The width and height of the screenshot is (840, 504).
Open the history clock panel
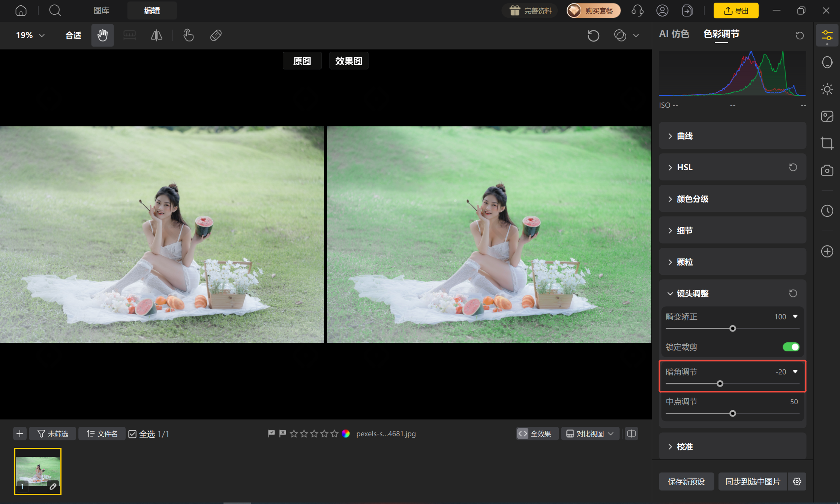click(x=827, y=211)
